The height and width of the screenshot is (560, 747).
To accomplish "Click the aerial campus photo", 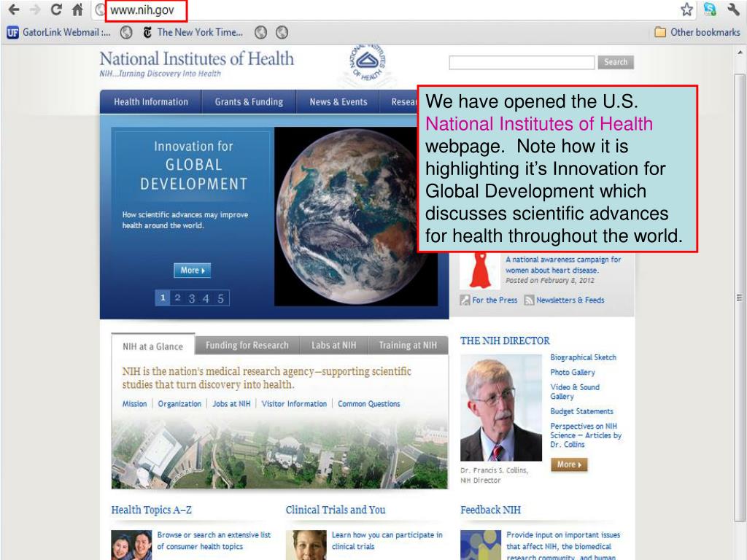I will pyautogui.click(x=279, y=453).
